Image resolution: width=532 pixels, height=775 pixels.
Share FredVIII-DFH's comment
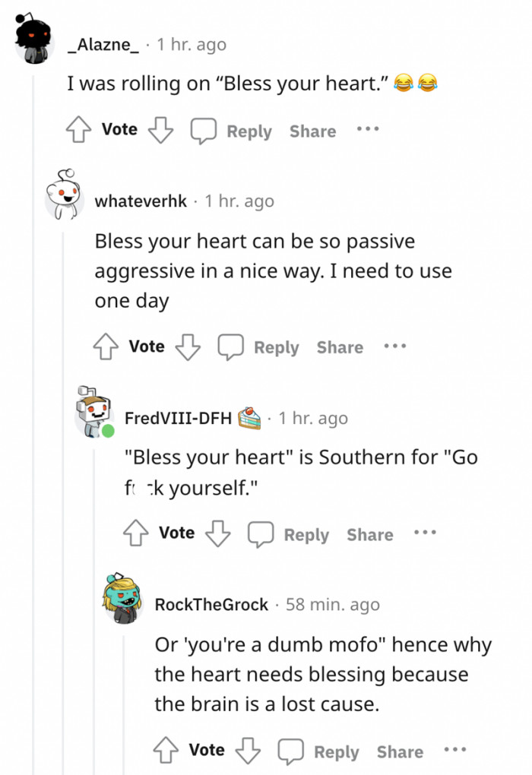369,534
